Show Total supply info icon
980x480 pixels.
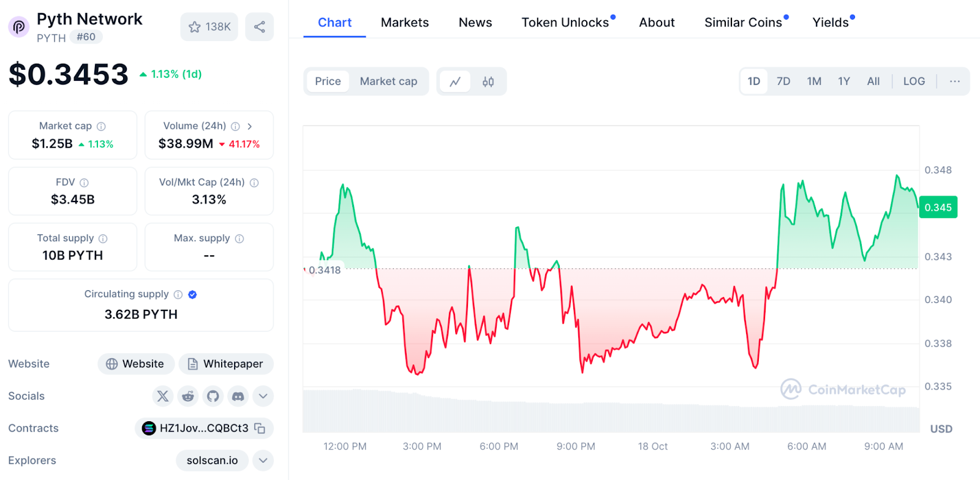coord(103,239)
